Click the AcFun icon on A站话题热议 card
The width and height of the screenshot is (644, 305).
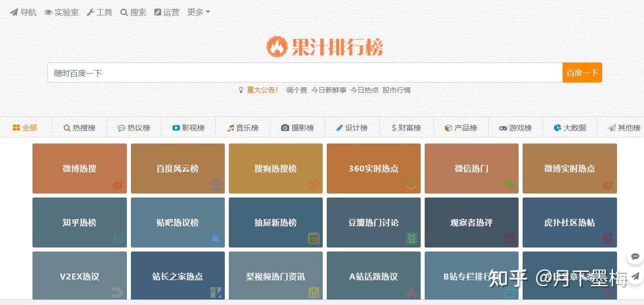412,292
